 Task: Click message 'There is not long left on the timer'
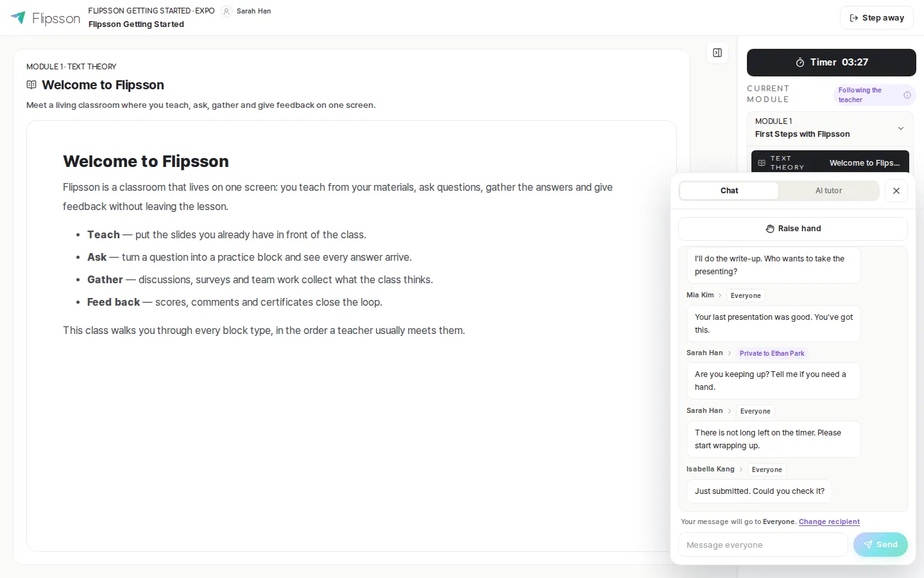tap(773, 439)
